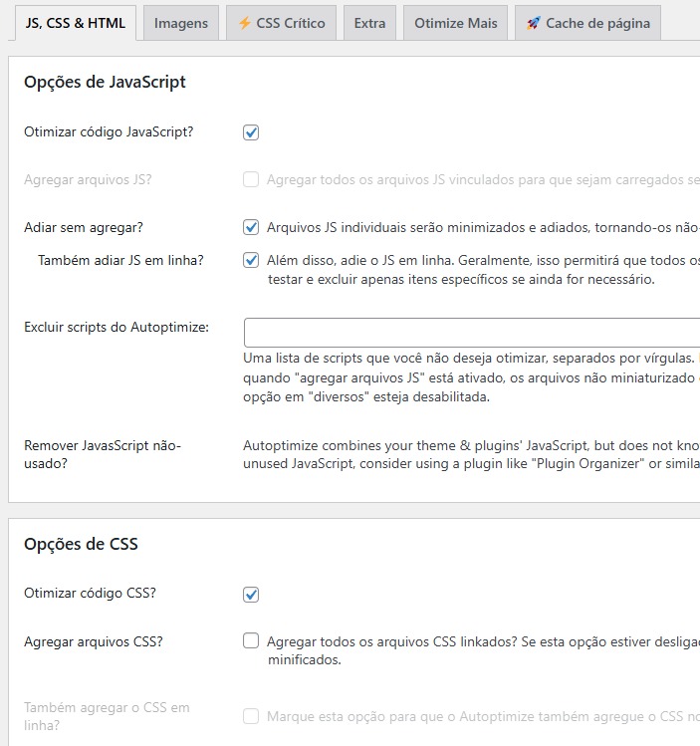
Task: Click the Opções de CSS heading
Action: click(81, 544)
